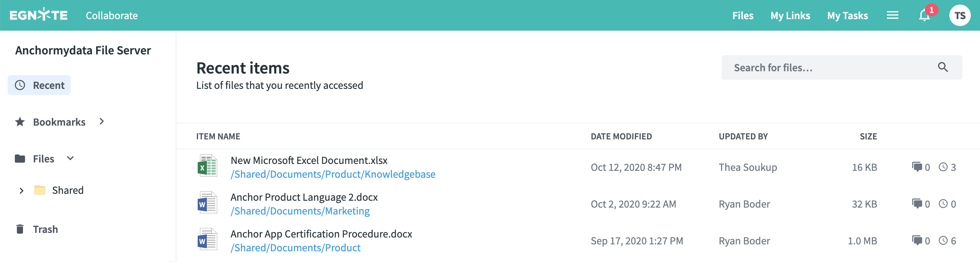This screenshot has height=262, width=980.
Task: Follow the /Shared/Documents/Marketing path link
Action: pos(300,211)
